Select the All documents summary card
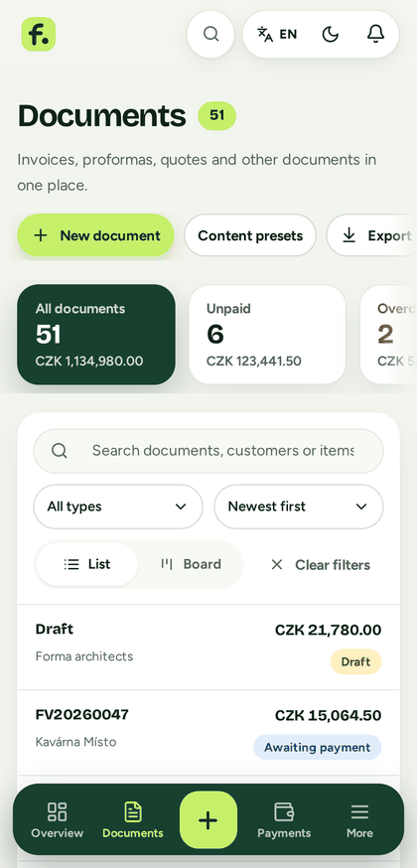The image size is (417, 868). pyautogui.click(x=96, y=335)
